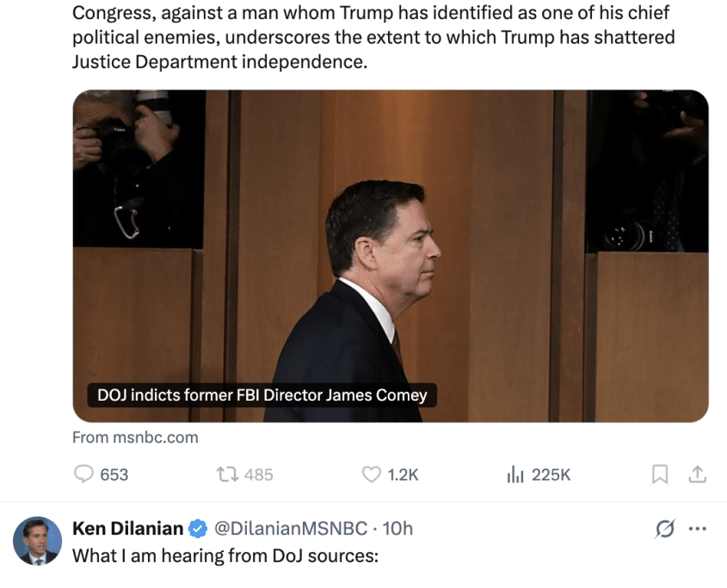Click Ken Dilanian's blue verified badge
Image resolution: width=727 pixels, height=588 pixels.
click(198, 528)
